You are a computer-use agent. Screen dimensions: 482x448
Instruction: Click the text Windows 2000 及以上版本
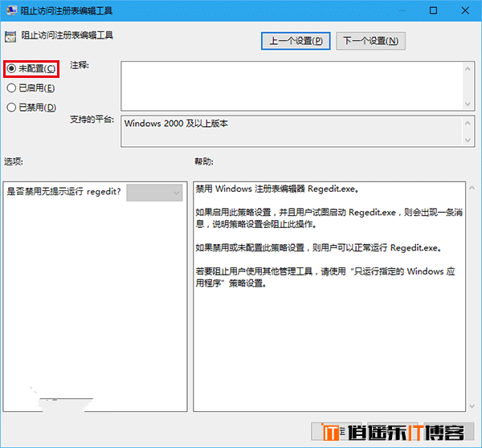[176, 124]
